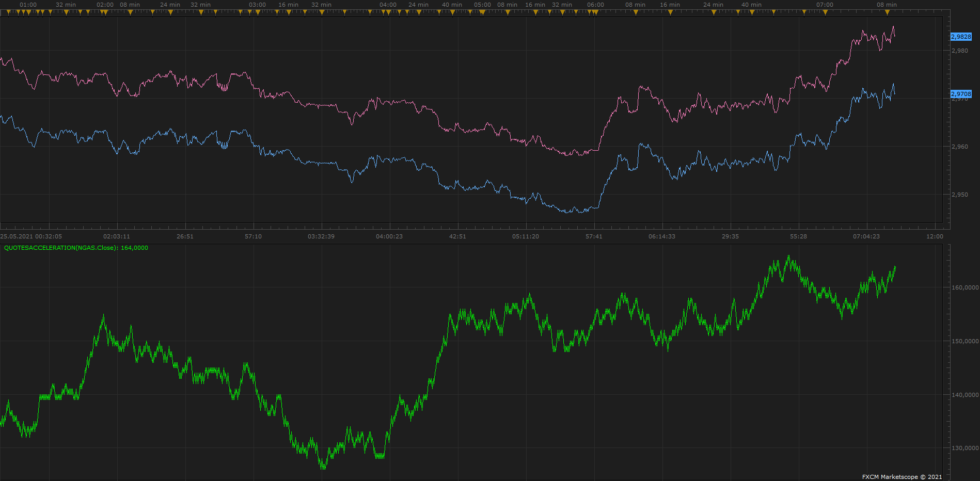Select yellow marker beneath the 04:00 label
Image resolution: width=980 pixels, height=481 pixels.
point(388,12)
